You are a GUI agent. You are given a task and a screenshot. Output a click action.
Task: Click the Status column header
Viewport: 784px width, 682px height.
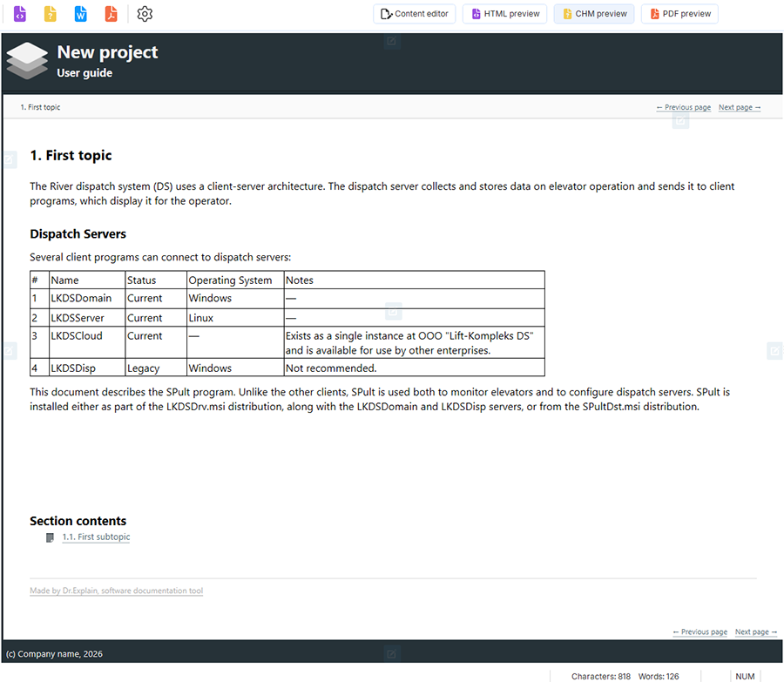[x=156, y=280]
